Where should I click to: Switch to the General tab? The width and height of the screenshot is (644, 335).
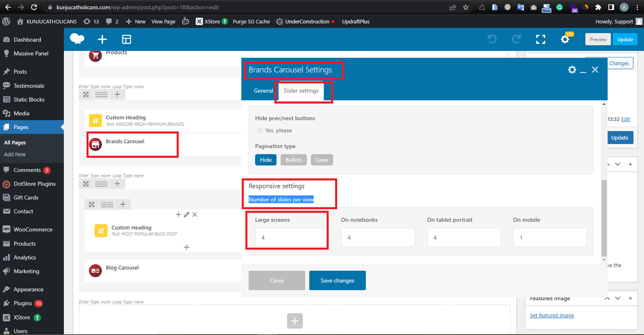(263, 91)
